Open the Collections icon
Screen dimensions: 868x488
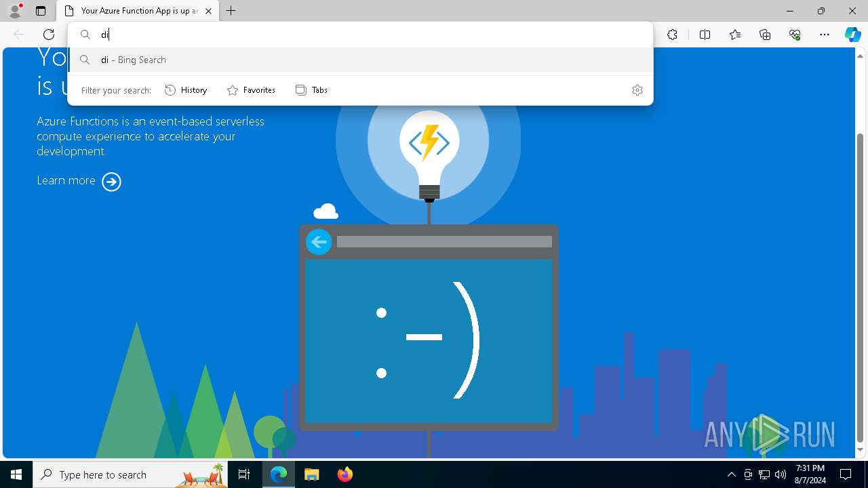pos(765,35)
